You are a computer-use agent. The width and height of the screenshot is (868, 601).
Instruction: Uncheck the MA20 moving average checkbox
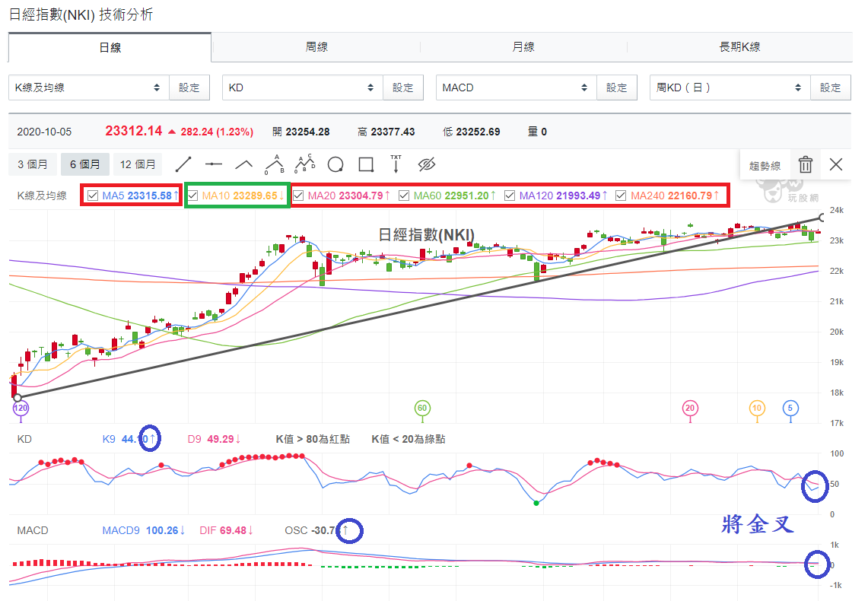pos(298,196)
